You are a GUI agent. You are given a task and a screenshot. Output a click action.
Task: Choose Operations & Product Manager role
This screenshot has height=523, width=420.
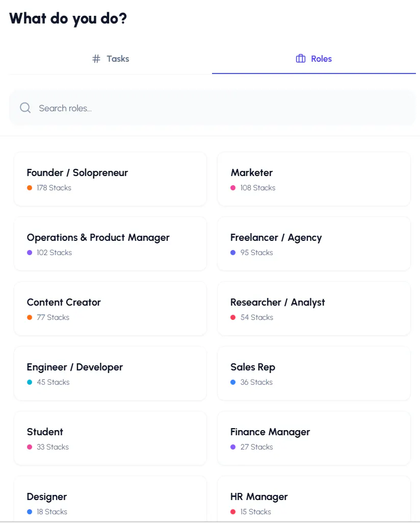110,244
